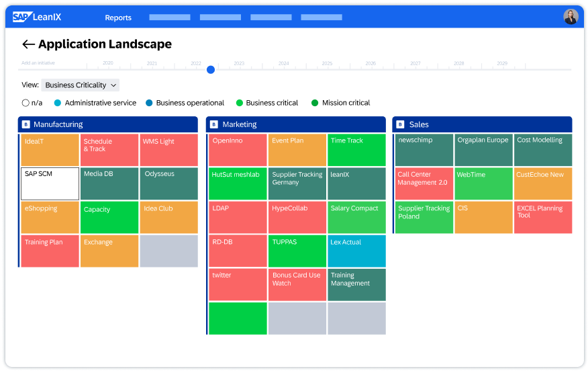
Task: Select the WebTime tile
Action: [x=483, y=183]
